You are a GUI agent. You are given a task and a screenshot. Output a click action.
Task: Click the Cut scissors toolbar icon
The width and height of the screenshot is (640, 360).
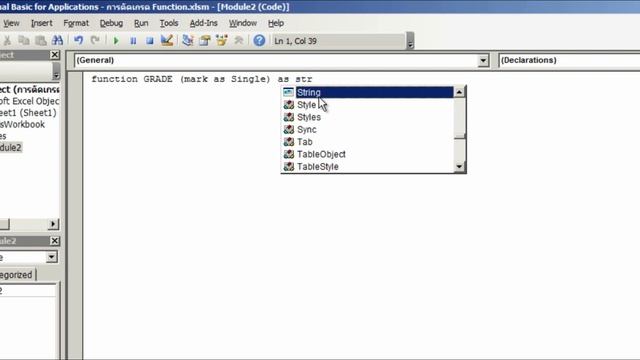(7, 40)
